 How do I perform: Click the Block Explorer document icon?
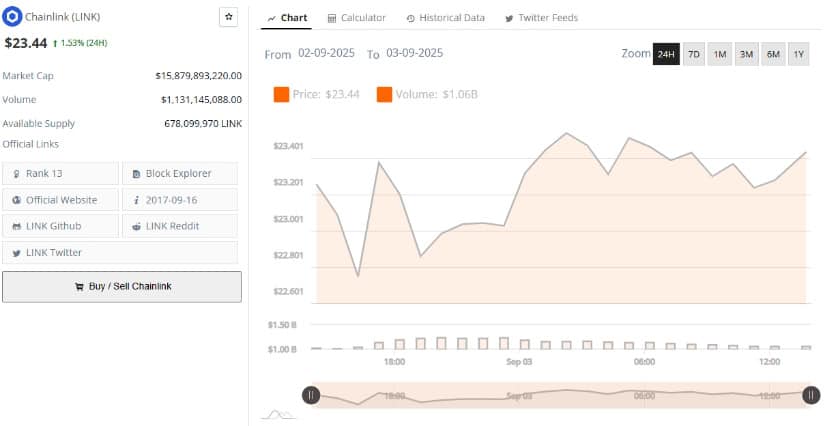pyautogui.click(x=137, y=174)
